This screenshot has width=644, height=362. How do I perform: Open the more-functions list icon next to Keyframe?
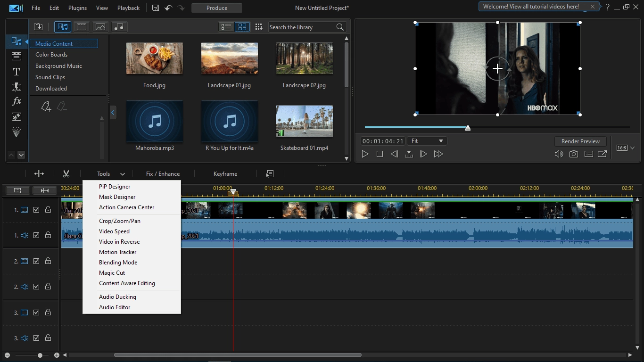coord(270,174)
